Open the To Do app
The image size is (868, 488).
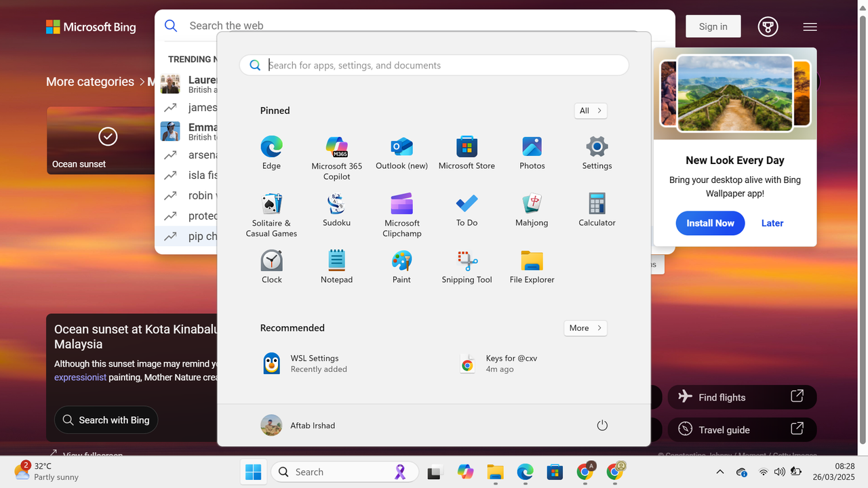coord(467,210)
